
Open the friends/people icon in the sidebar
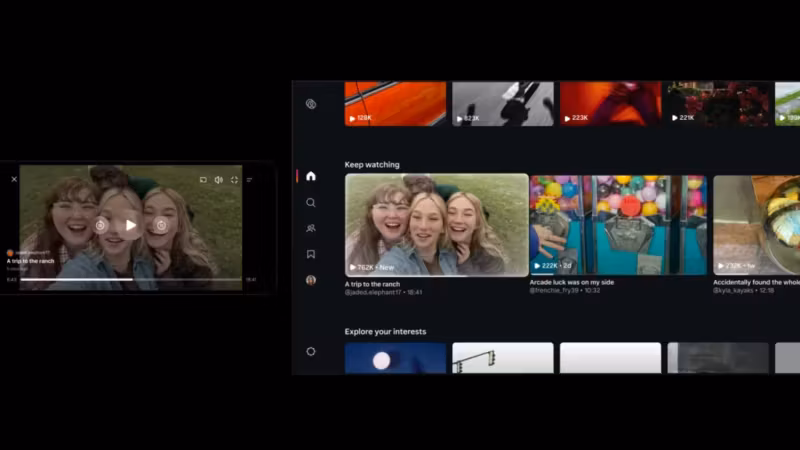(311, 228)
